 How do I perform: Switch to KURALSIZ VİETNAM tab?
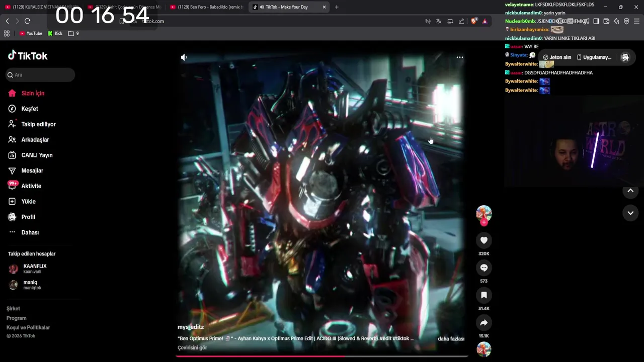tap(41, 7)
